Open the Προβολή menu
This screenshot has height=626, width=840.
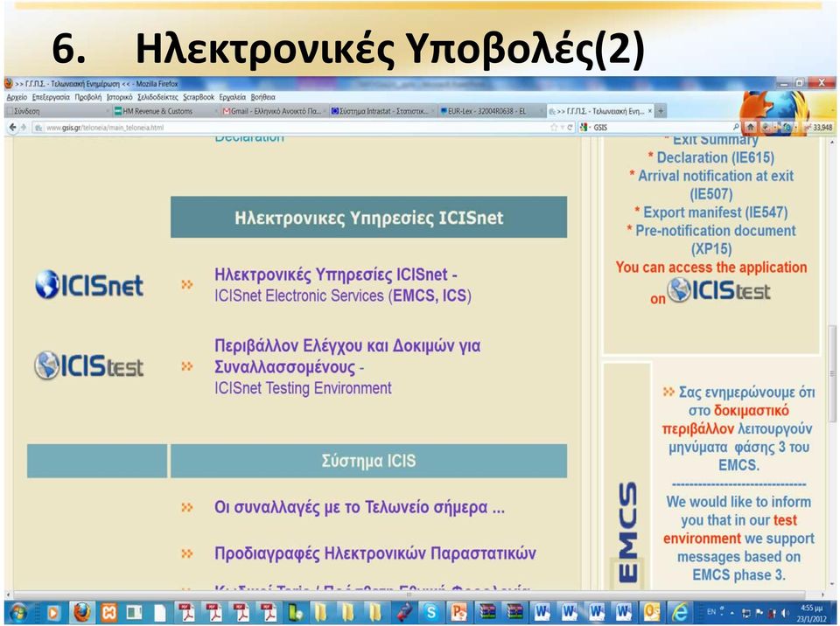(x=87, y=97)
